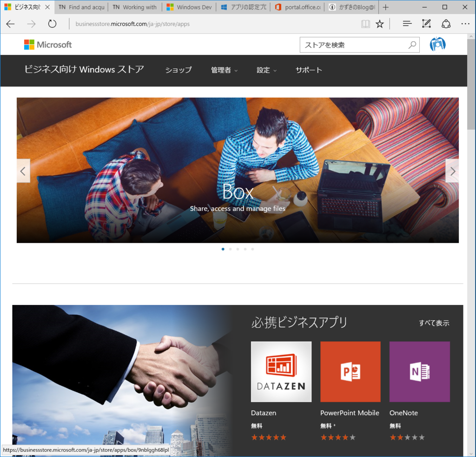Show next carousel slide arrow
The height and width of the screenshot is (457, 476).
tap(452, 171)
